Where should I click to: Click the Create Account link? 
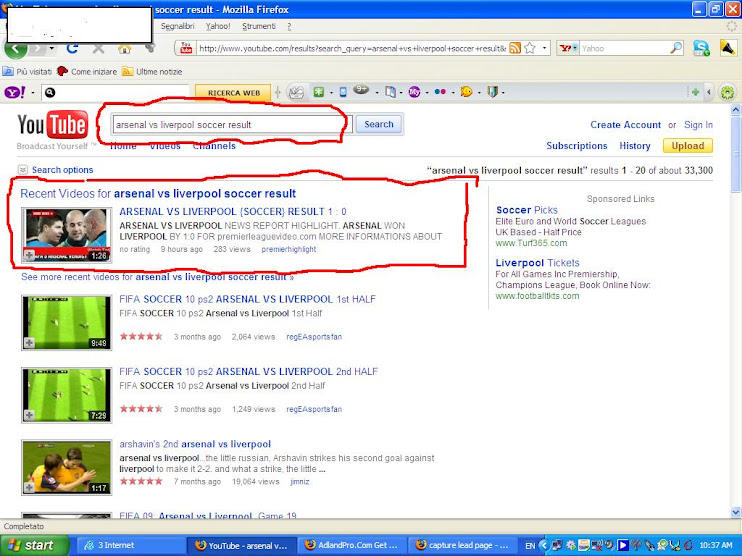coord(625,125)
